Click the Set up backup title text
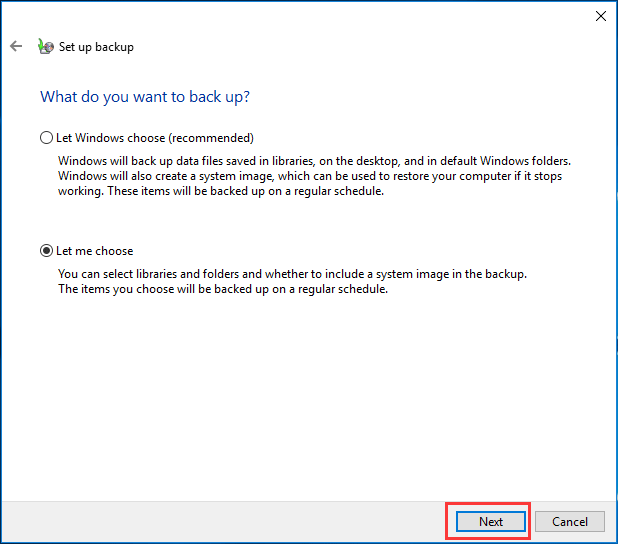 pos(96,47)
